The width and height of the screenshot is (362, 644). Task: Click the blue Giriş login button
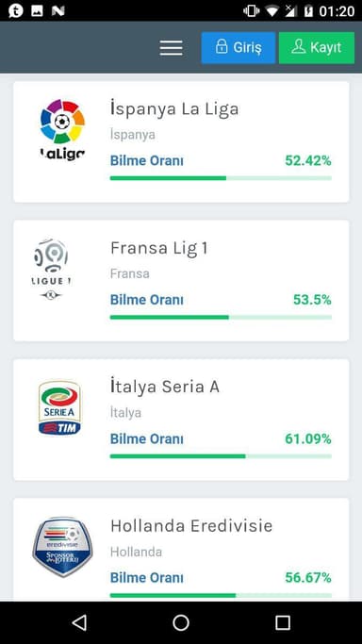[x=239, y=48]
